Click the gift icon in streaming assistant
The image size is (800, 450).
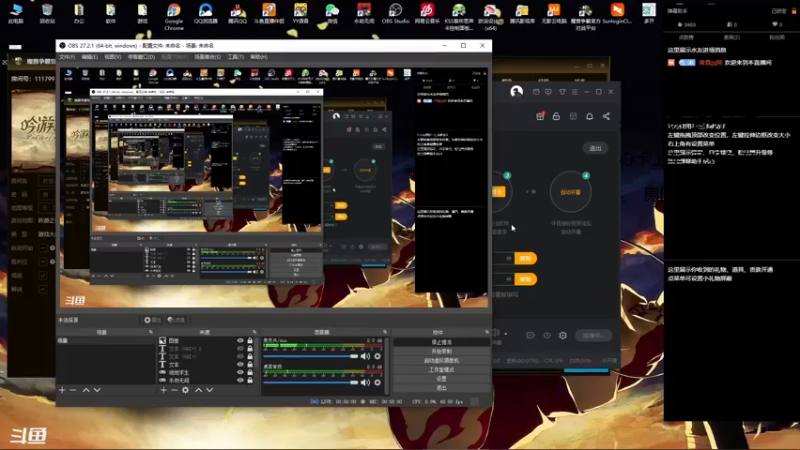540,116
